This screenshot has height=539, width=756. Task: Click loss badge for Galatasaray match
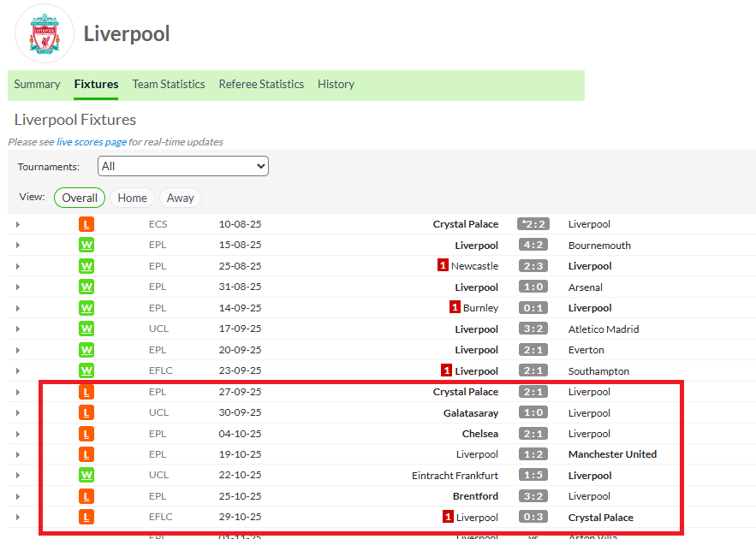[86, 413]
